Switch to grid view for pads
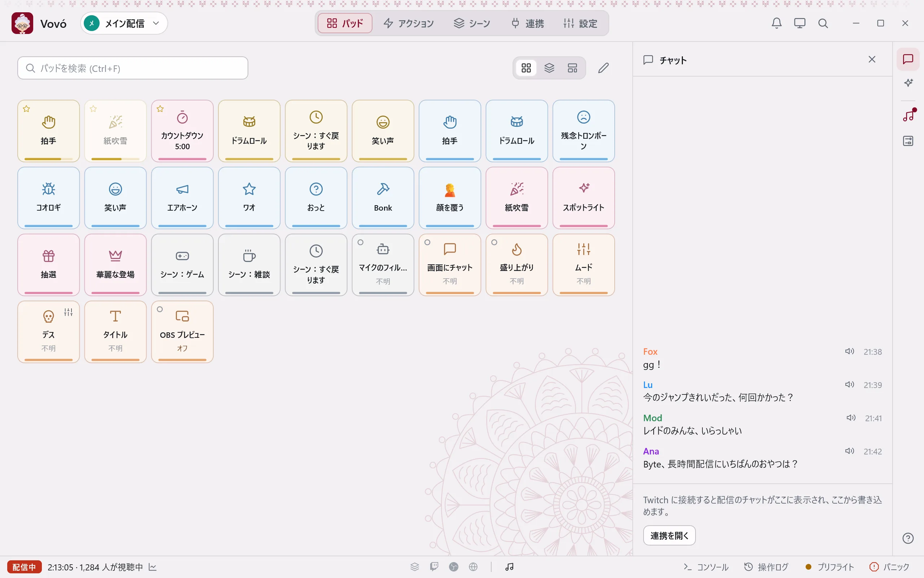 (526, 68)
